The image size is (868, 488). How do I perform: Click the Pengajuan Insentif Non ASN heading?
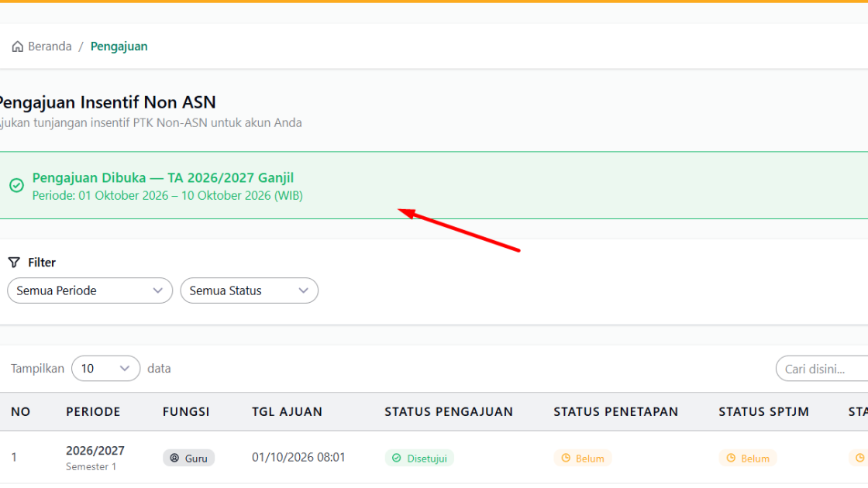point(106,102)
